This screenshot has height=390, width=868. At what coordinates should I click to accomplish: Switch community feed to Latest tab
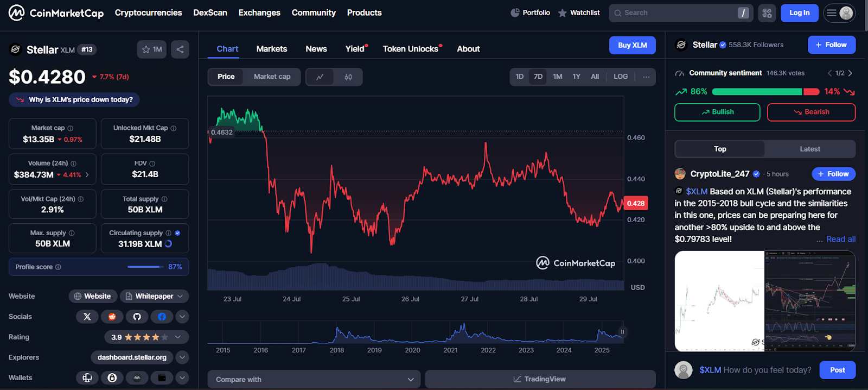click(x=810, y=149)
